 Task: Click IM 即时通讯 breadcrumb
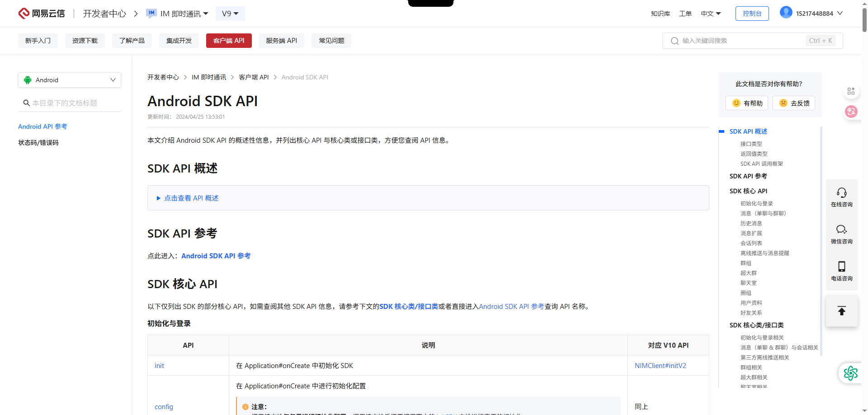209,77
